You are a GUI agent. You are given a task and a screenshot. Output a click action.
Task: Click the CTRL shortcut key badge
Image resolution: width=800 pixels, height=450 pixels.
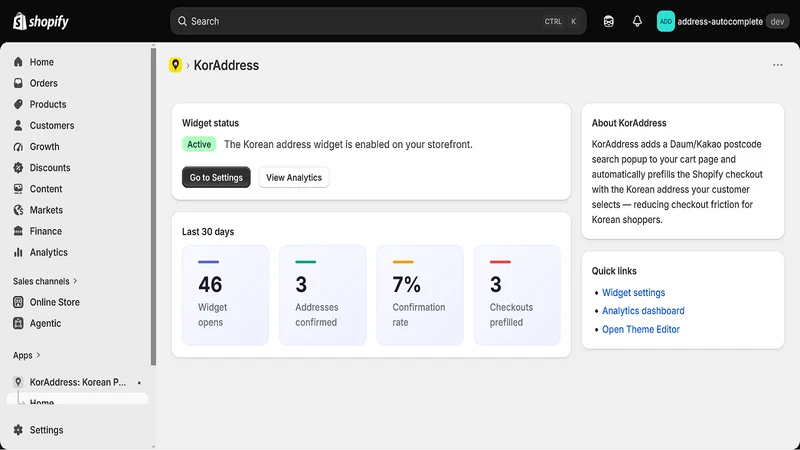pos(553,21)
